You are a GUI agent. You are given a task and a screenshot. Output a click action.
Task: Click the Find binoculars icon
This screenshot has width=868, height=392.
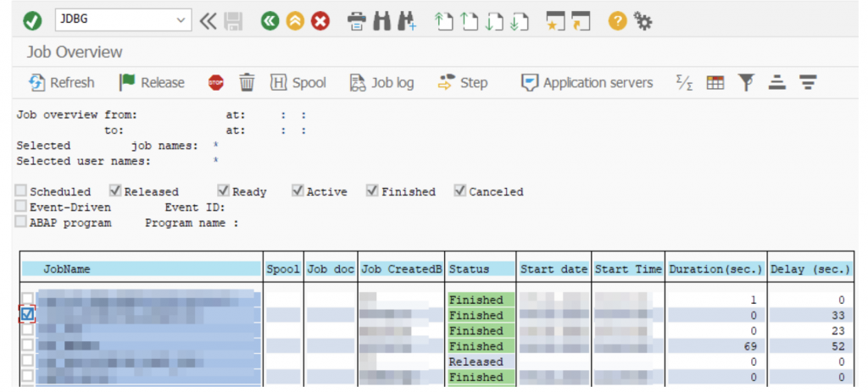pyautogui.click(x=382, y=20)
